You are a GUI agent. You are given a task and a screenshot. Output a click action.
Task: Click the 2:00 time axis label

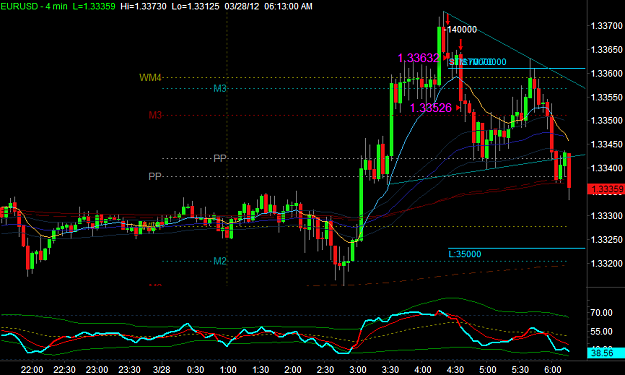(293, 370)
